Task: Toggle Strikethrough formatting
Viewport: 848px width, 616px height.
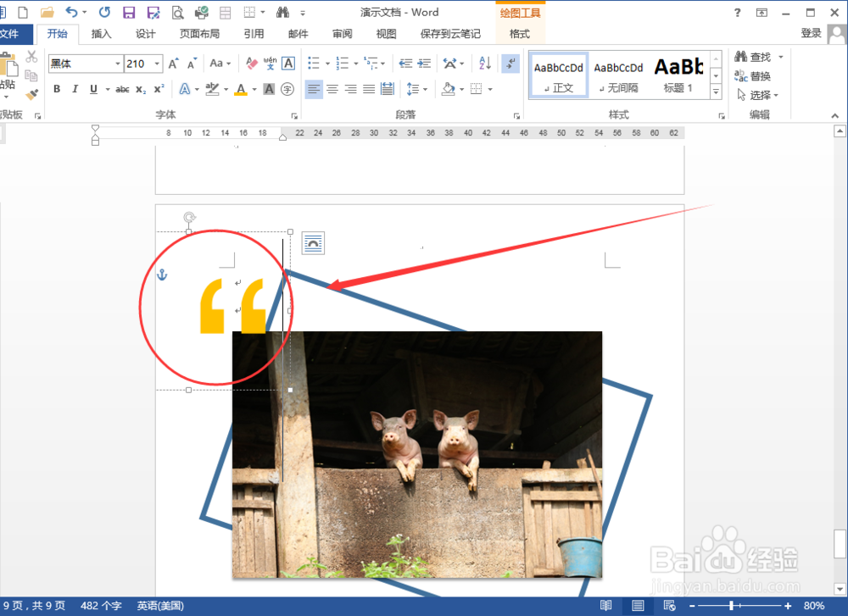Action: point(122,89)
